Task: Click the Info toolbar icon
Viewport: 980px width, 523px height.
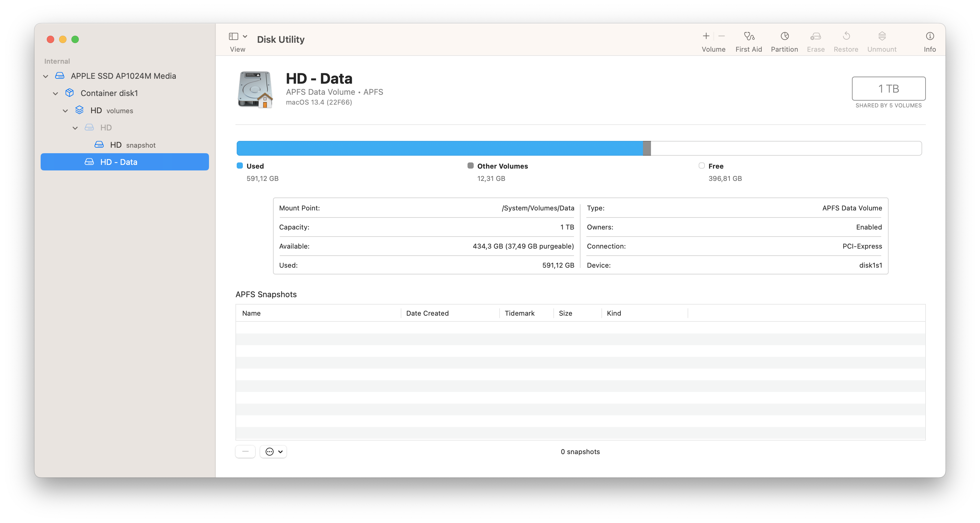Action: click(930, 36)
